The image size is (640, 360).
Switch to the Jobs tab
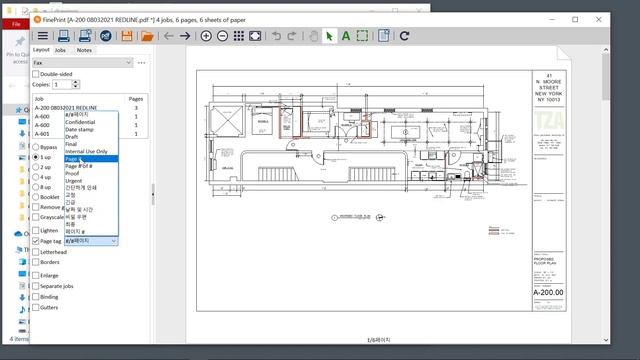click(60, 50)
